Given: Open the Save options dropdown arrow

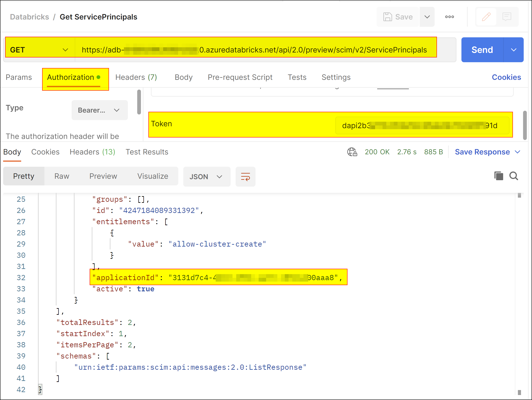Looking at the screenshot, I should click(427, 17).
